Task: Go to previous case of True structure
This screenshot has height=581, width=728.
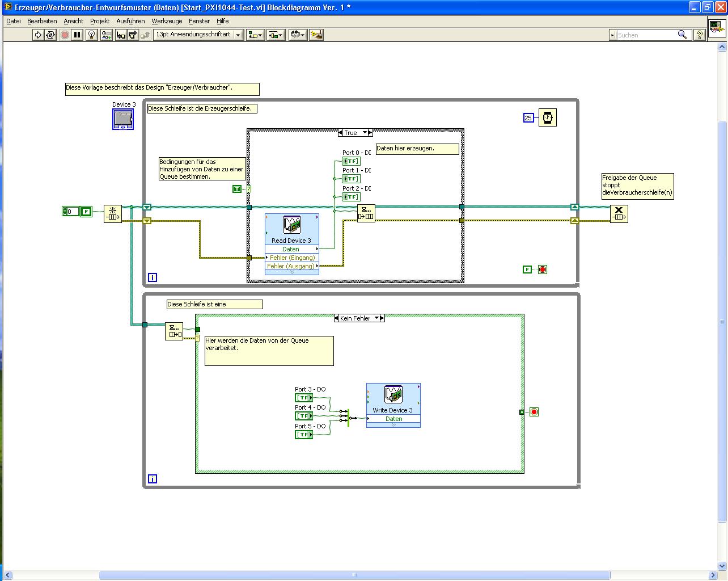Action: 340,133
